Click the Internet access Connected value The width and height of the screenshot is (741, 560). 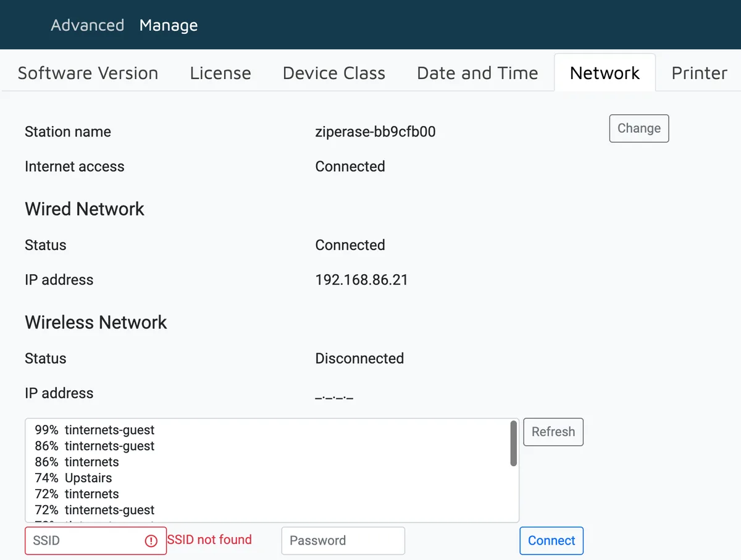350,166
